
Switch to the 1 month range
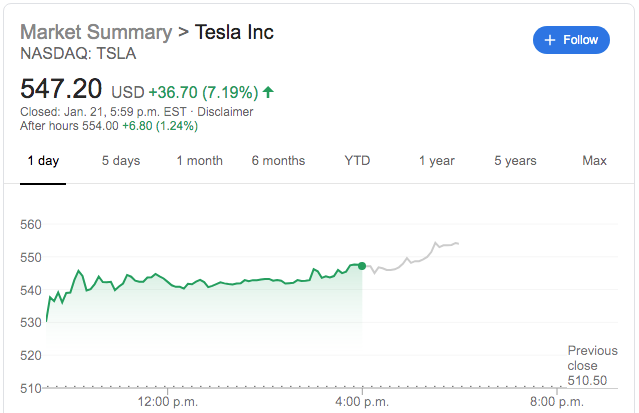coord(199,161)
